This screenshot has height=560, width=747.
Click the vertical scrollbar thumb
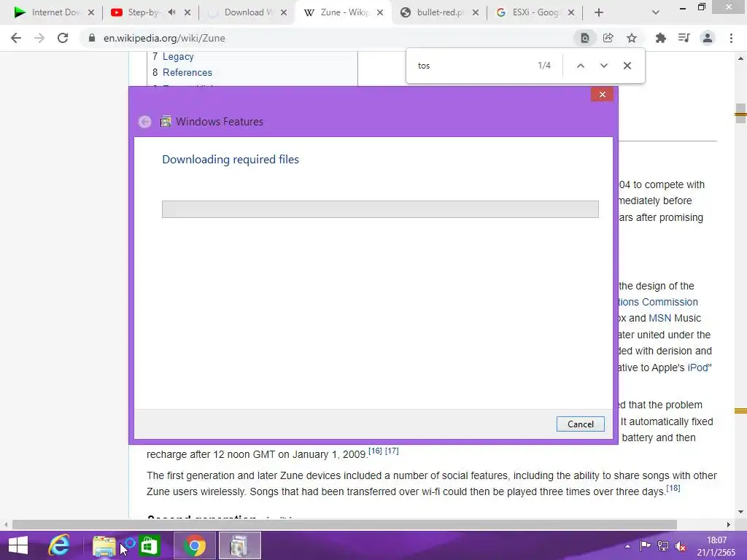tap(740, 113)
